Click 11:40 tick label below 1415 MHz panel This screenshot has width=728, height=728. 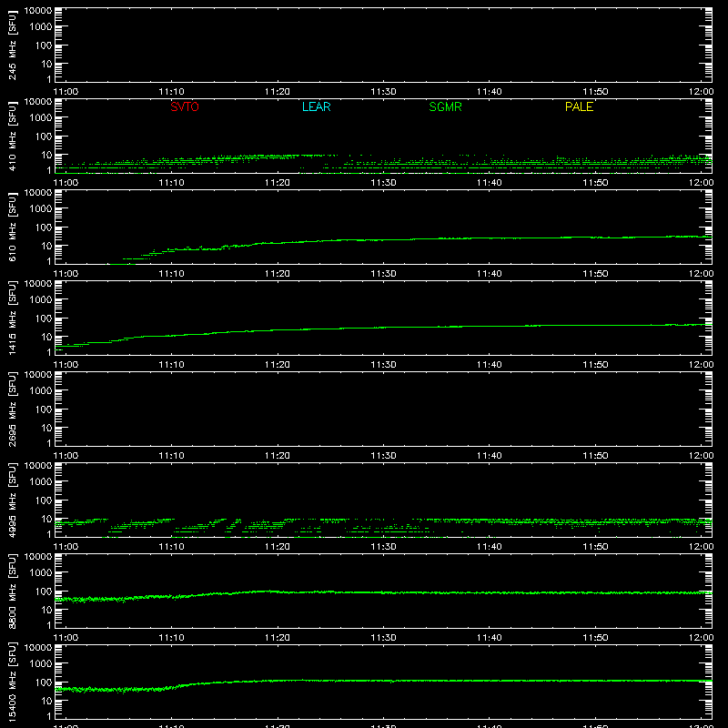tap(489, 365)
